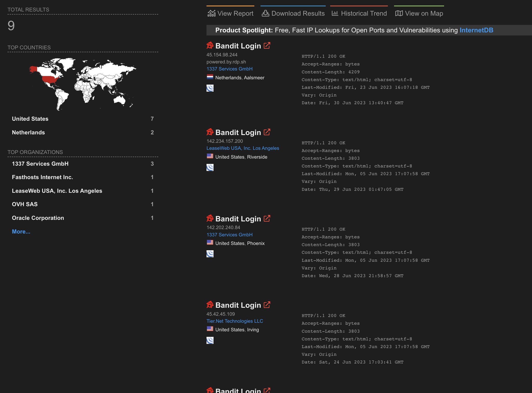This screenshot has width=532, height=393.
Task: Open the View Report icon
Action: pos(211,13)
